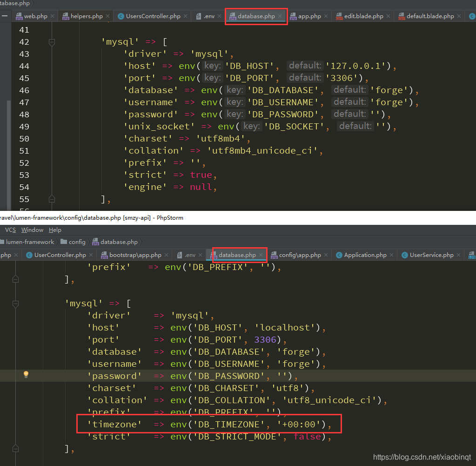The width and height of the screenshot is (476, 466).
Task: Click top editor vertical scrollbar thumb
Action: (9, 155)
